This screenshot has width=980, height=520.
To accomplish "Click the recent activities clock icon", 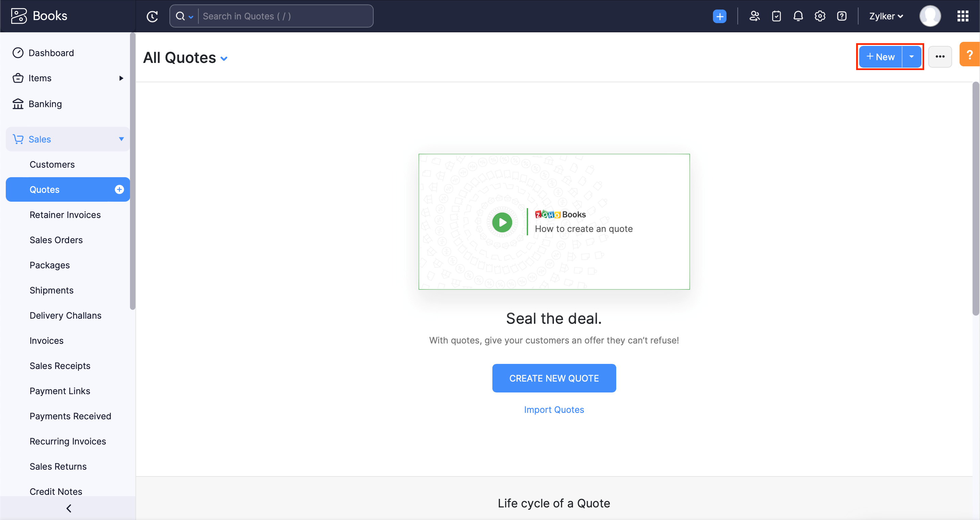I will coord(152,16).
